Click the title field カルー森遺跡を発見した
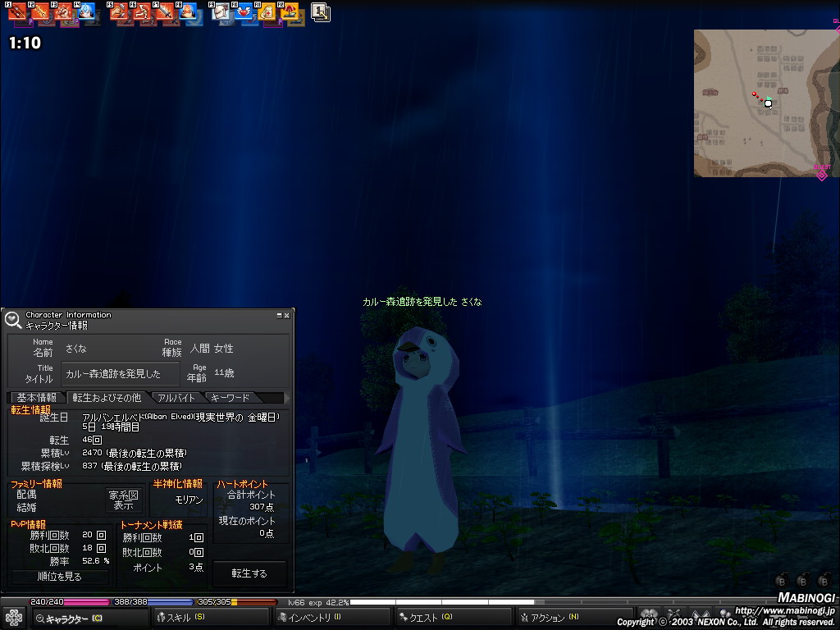Screen dimensions: 840x630 click(121, 374)
